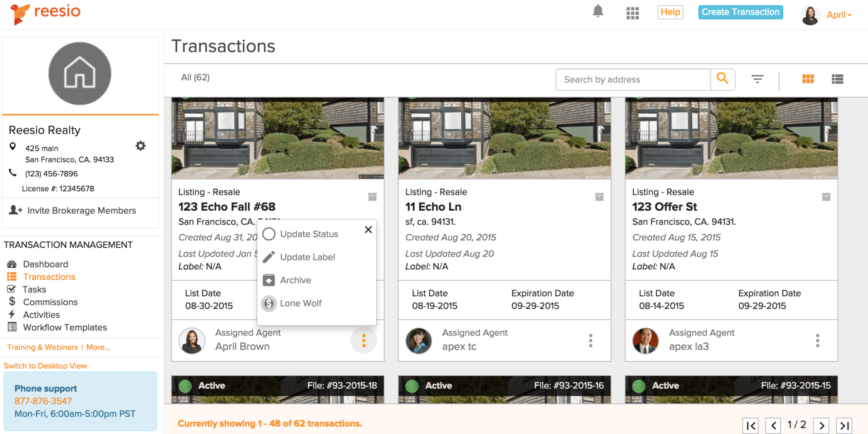
Task: Click the orange search magnifier icon
Action: pos(722,79)
